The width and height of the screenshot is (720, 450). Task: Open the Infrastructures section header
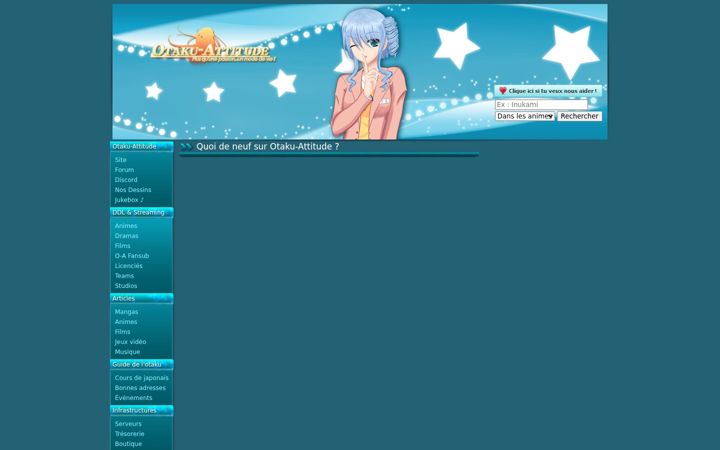(x=141, y=411)
